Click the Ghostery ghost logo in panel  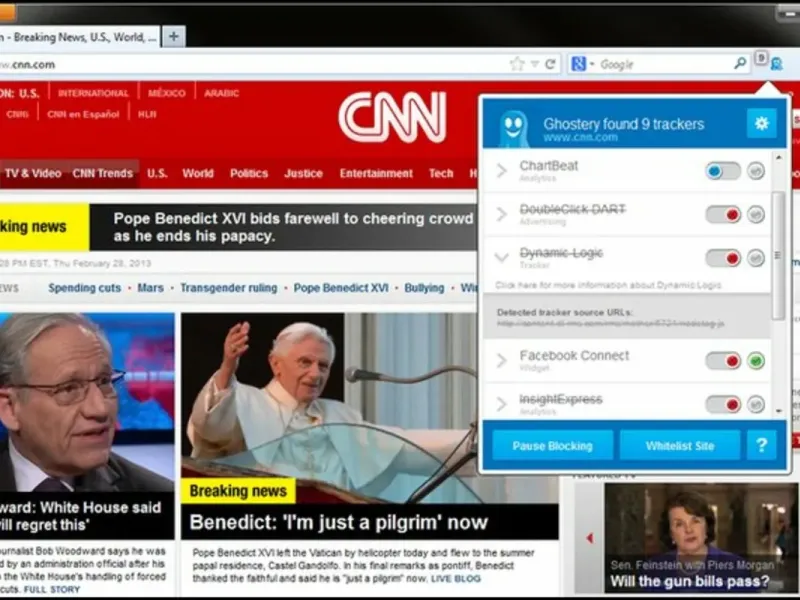click(513, 128)
